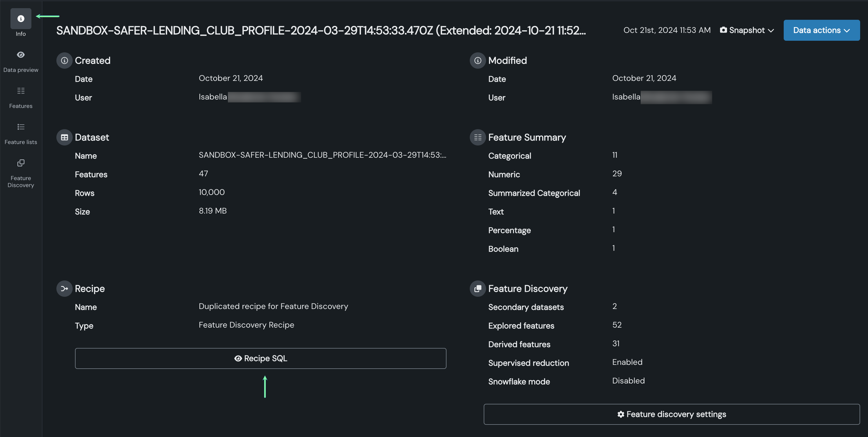Click the Recipe merge-arrow icon
This screenshot has height=437, width=868.
pos(64,289)
